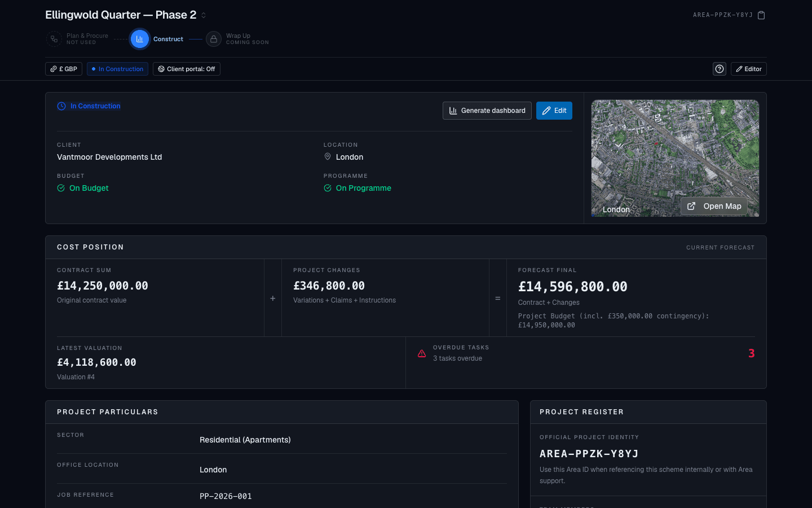This screenshot has height=508, width=812.
Task: Click the red overdue count 3
Action: point(751,353)
